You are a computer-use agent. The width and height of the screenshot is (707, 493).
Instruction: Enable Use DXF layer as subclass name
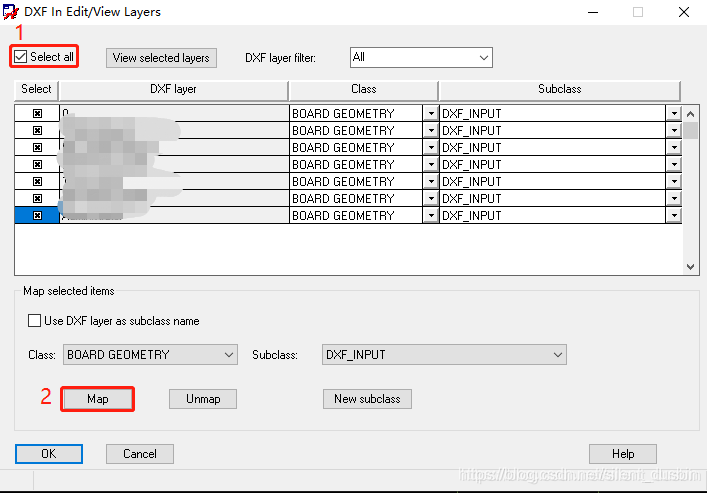[34, 321]
